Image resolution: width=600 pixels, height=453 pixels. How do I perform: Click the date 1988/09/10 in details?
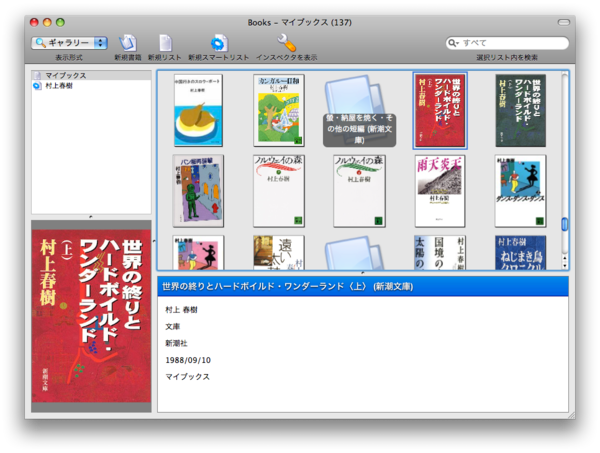coord(188,360)
